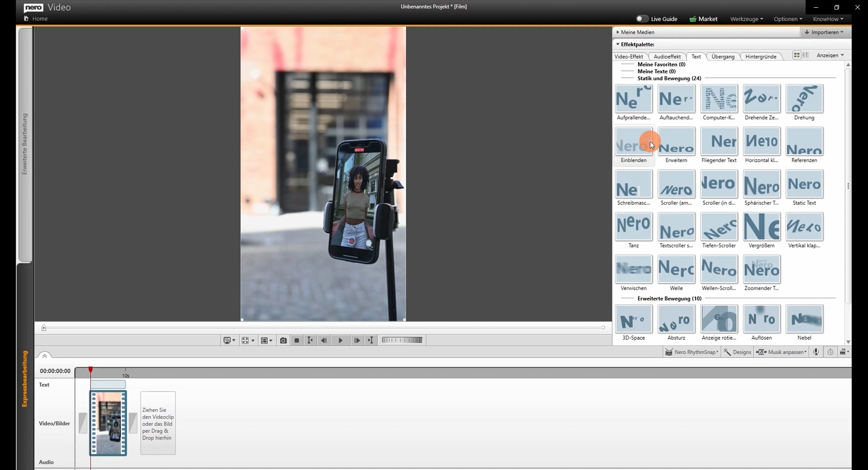This screenshot has width=868, height=470.
Task: Select the Static Text effect
Action: pyautogui.click(x=804, y=184)
